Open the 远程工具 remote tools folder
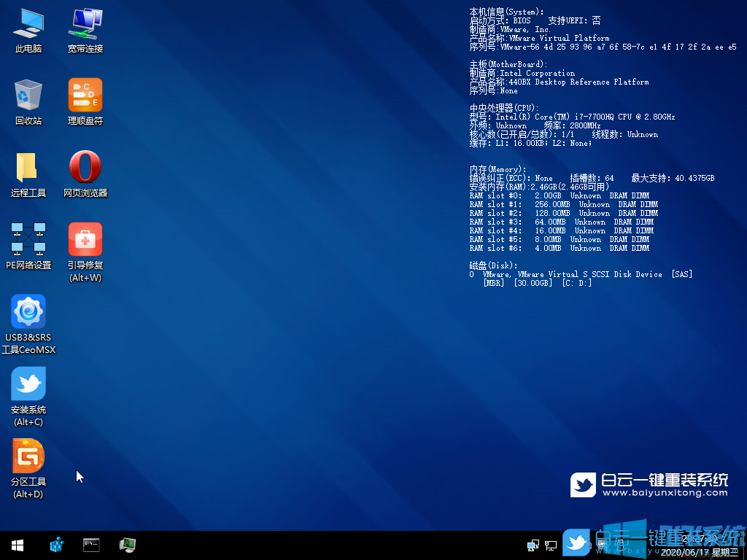 tap(28, 166)
